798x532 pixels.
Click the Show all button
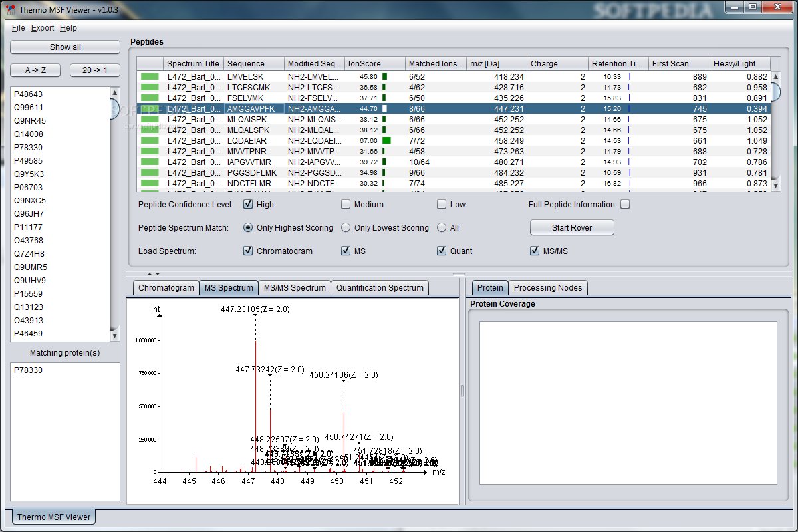[65, 47]
